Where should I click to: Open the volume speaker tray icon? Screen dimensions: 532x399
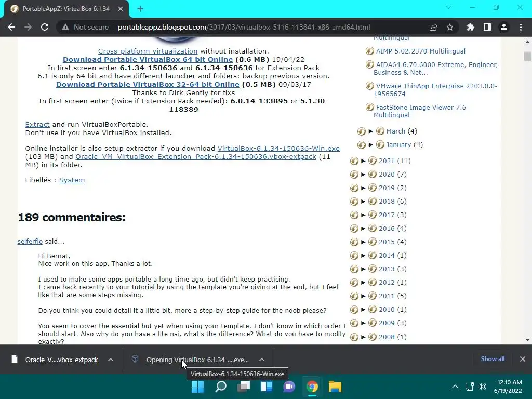pos(482,387)
